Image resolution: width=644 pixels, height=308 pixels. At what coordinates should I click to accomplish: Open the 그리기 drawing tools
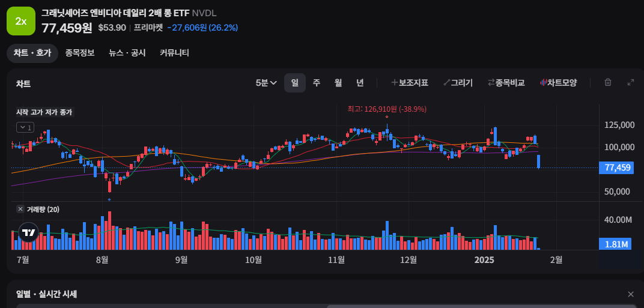coord(458,82)
